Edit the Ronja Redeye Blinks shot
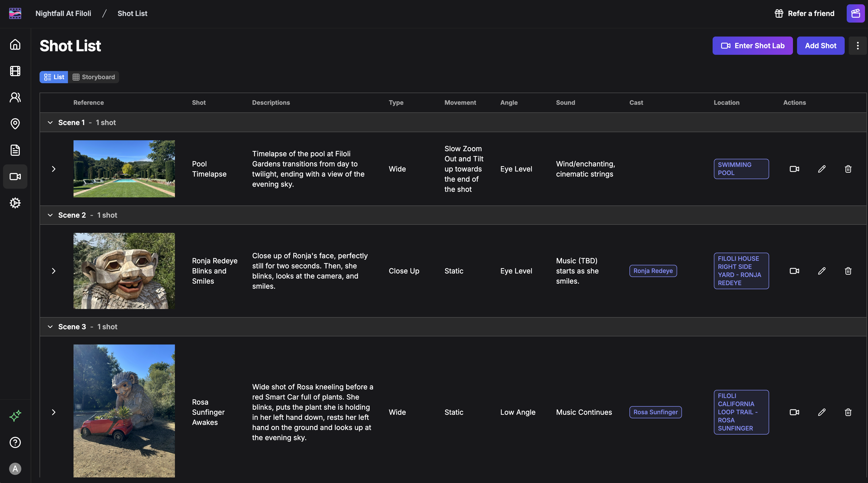This screenshot has width=868, height=483. click(x=822, y=271)
